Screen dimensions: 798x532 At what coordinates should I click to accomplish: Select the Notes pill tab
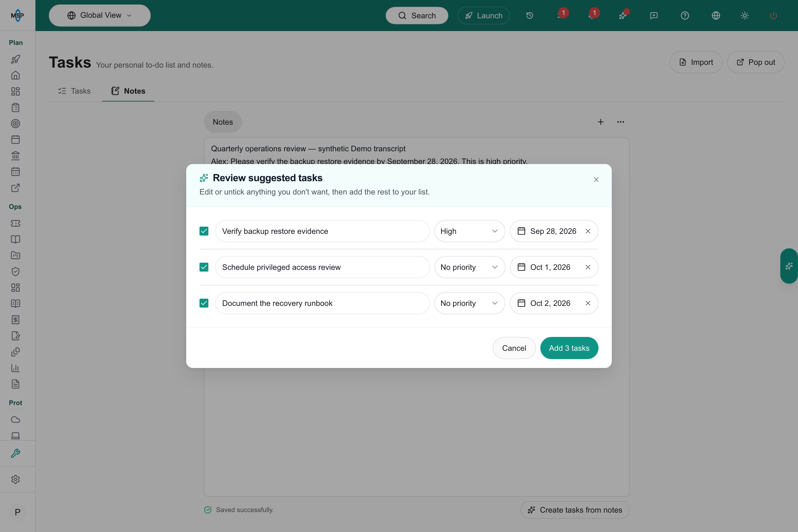223,122
